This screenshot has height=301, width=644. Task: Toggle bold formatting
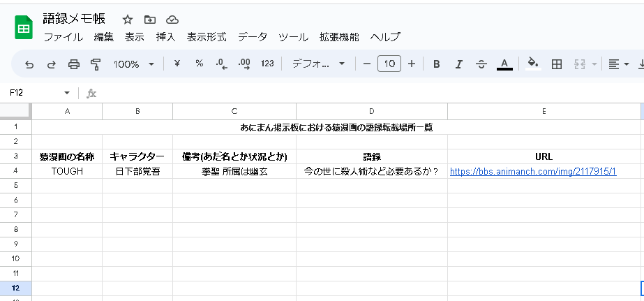(437, 64)
